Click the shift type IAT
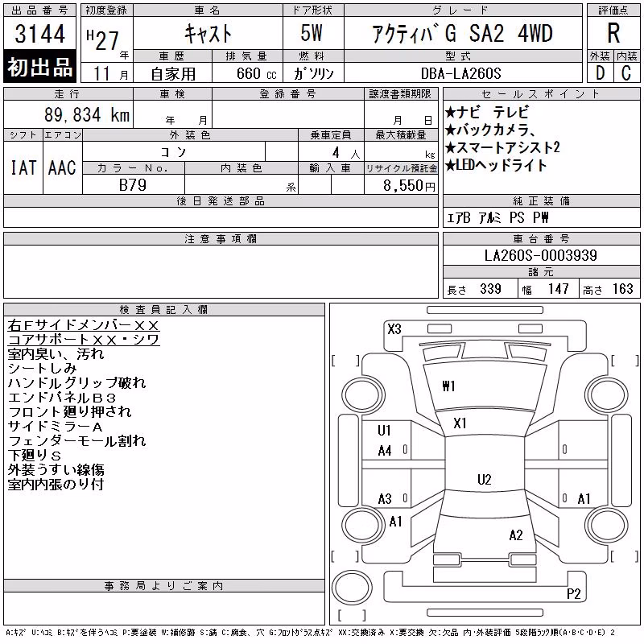The width and height of the screenshot is (644, 644). pyautogui.click(x=23, y=167)
